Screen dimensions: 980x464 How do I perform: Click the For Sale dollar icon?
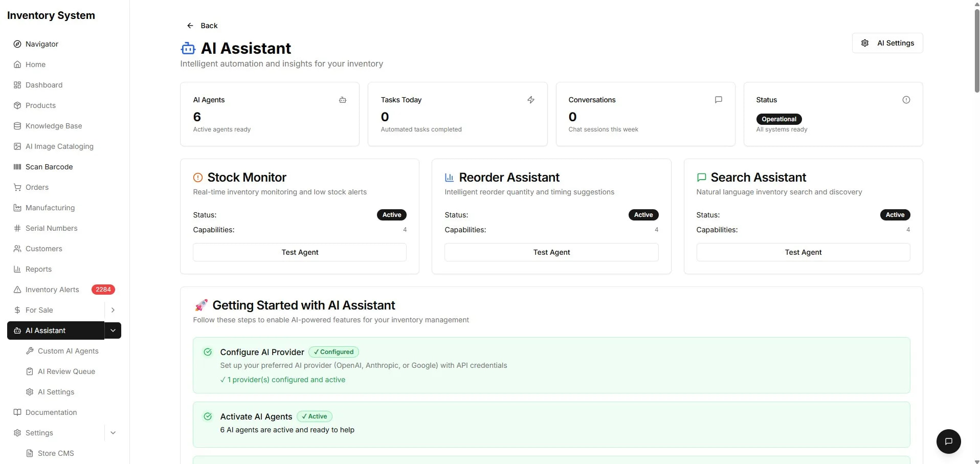[17, 310]
